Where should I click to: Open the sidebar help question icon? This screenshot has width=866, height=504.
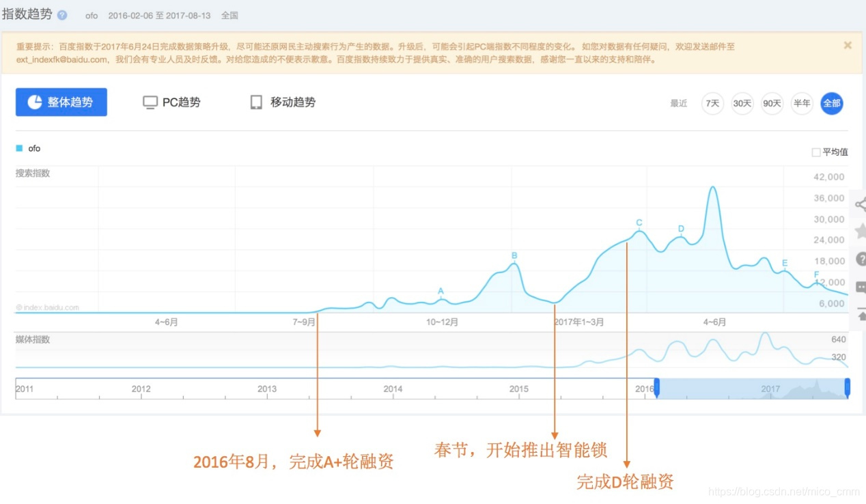tap(861, 259)
